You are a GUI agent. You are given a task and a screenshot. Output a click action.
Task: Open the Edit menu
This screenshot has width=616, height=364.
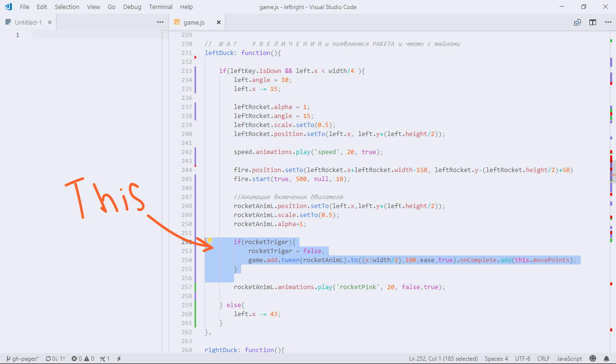pyautogui.click(x=42, y=7)
